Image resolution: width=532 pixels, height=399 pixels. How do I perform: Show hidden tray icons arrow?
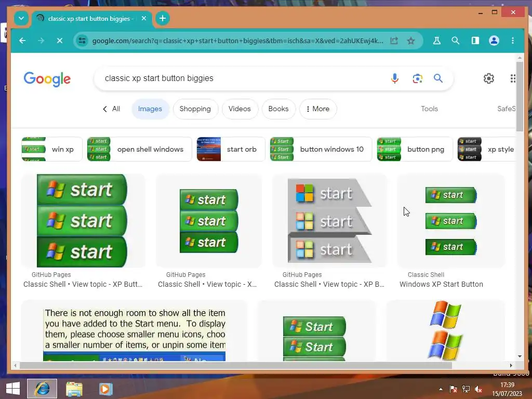(x=441, y=389)
